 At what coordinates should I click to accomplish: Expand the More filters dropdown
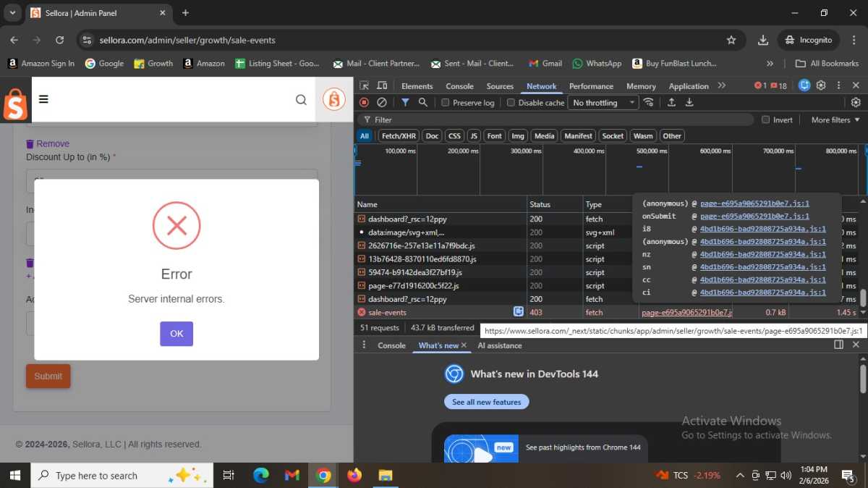click(x=835, y=120)
